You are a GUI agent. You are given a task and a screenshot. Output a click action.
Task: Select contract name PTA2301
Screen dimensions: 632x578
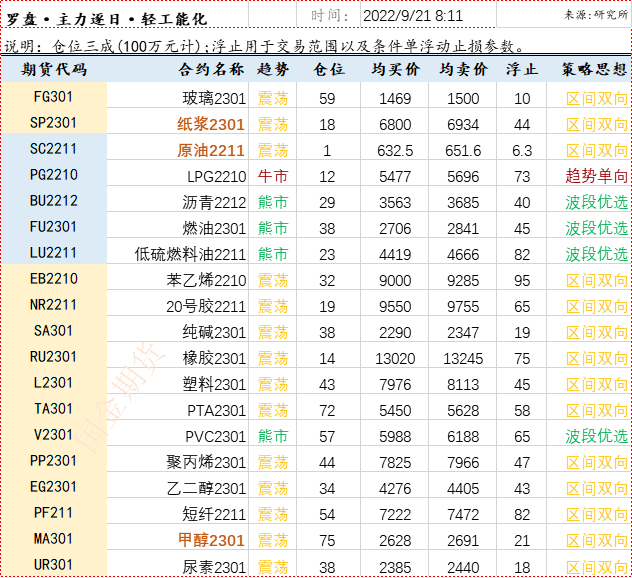pos(216,410)
